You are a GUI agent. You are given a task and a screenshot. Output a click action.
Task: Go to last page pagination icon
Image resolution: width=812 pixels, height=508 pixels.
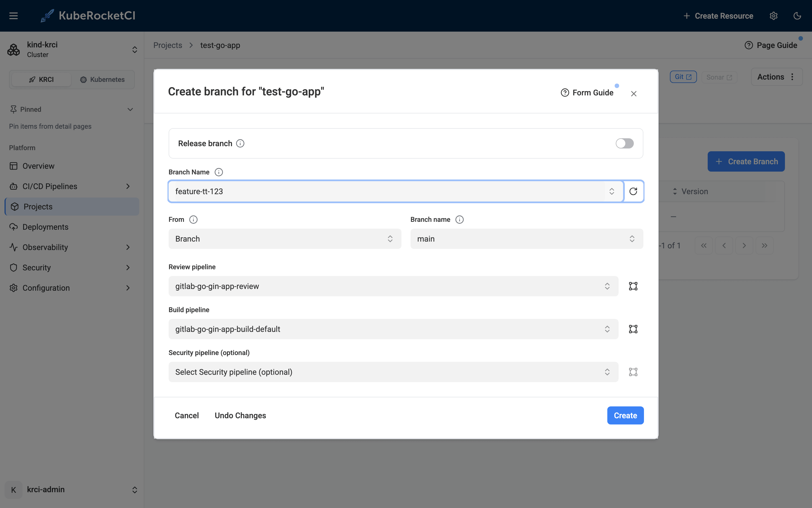point(764,246)
